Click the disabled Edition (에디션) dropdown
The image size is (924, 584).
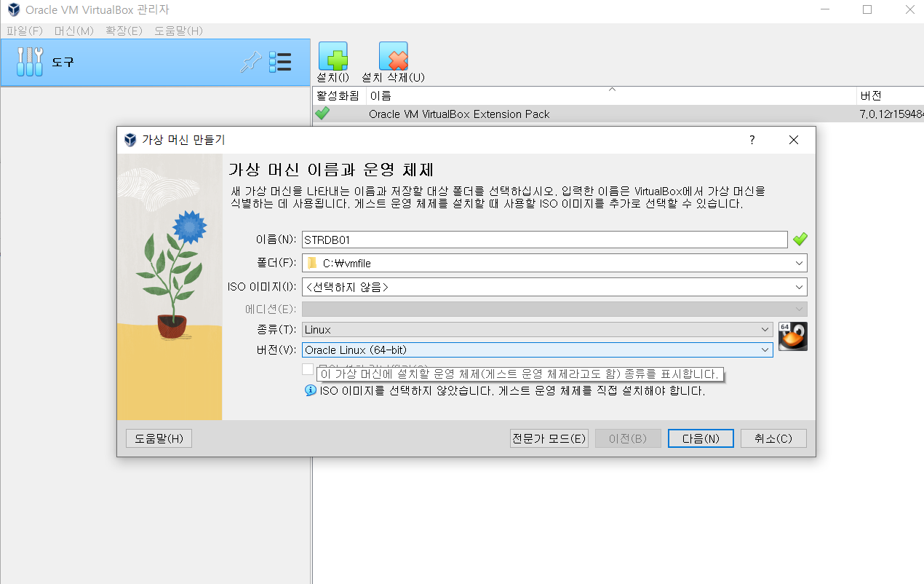click(x=554, y=309)
